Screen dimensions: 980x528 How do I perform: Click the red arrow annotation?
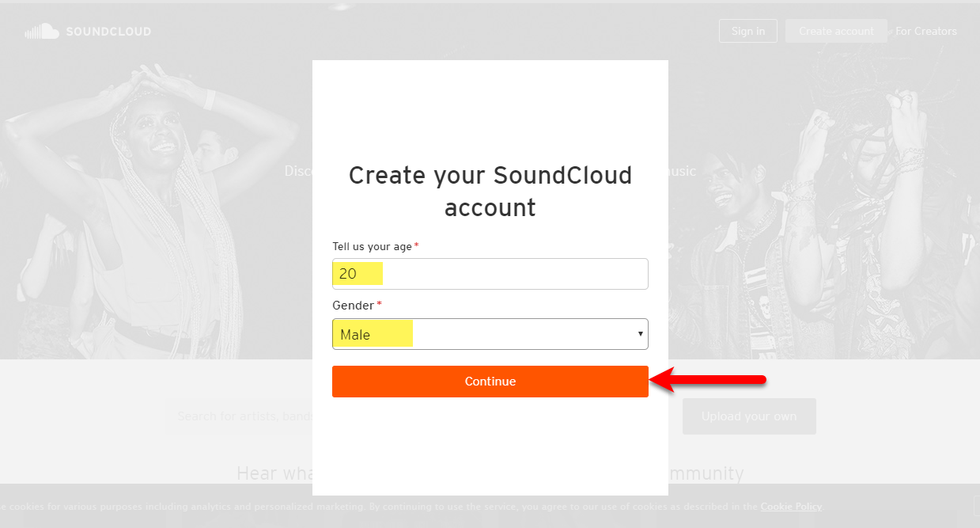(707, 381)
